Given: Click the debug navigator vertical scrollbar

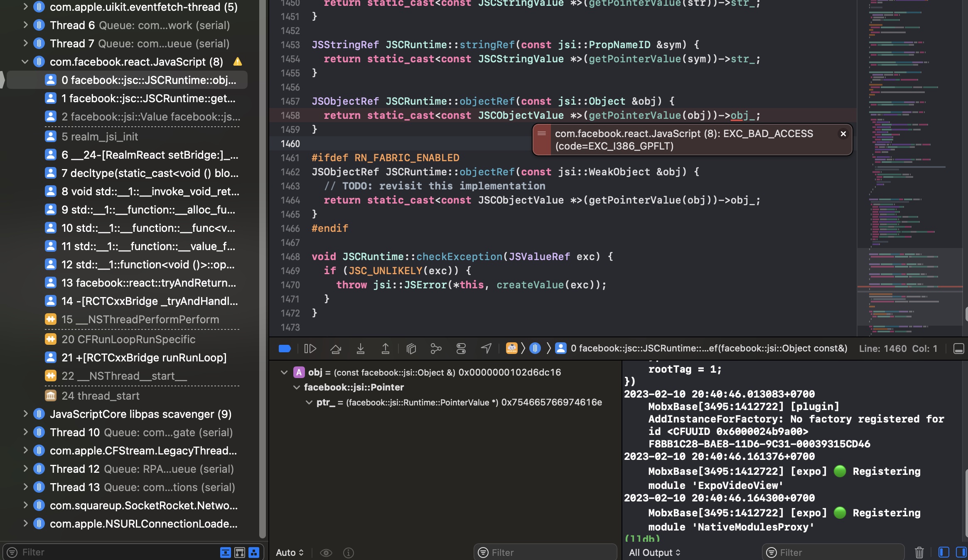Looking at the screenshot, I should coord(263,269).
